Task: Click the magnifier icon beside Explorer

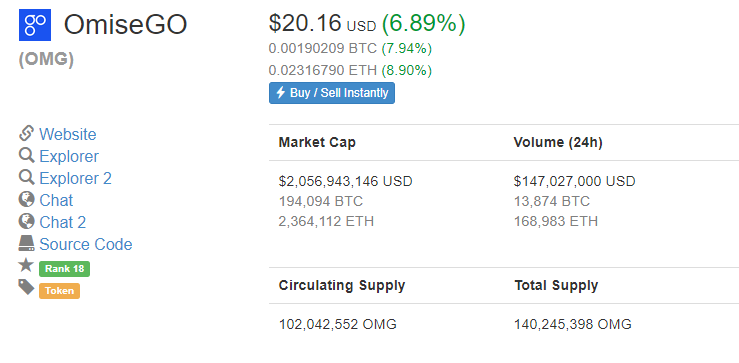Action: click(26, 156)
